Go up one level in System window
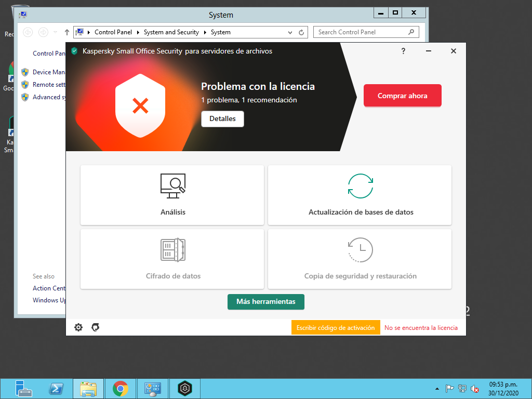The image size is (532, 399). [x=67, y=32]
